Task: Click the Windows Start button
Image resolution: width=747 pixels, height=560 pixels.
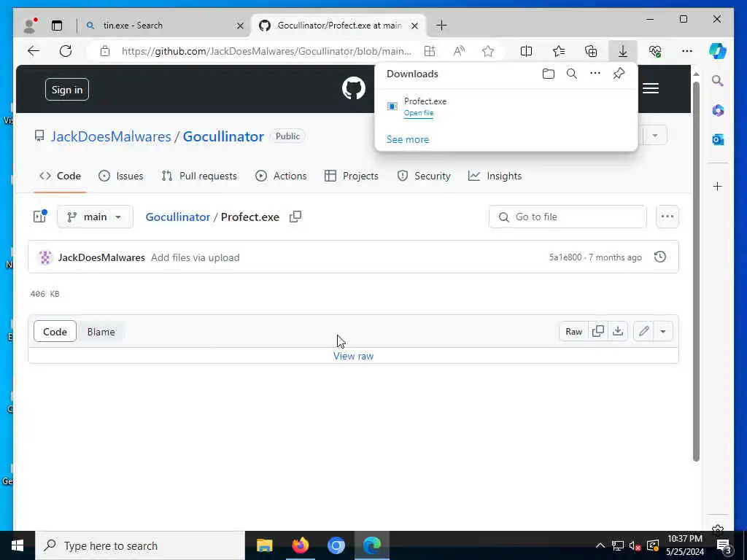Action: click(x=18, y=545)
